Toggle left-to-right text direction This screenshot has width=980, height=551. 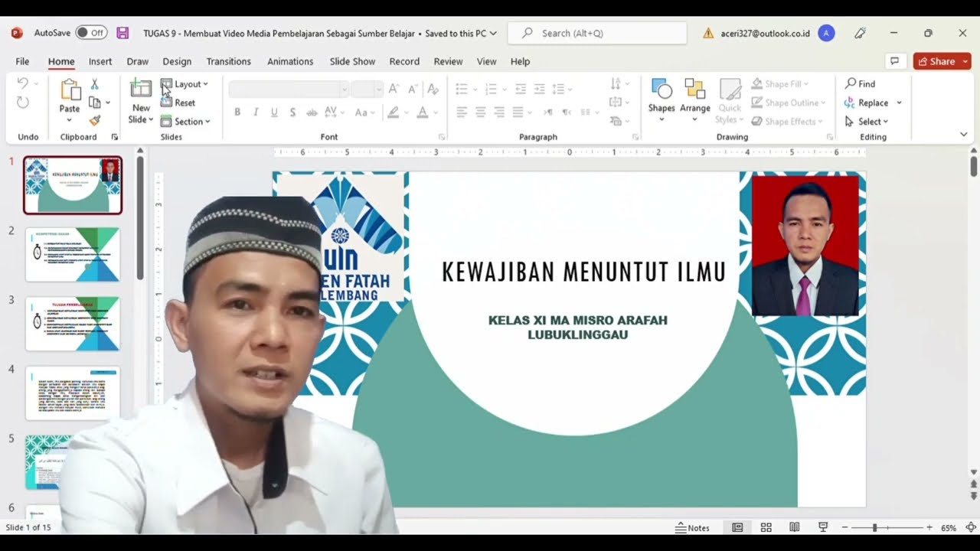click(x=548, y=112)
